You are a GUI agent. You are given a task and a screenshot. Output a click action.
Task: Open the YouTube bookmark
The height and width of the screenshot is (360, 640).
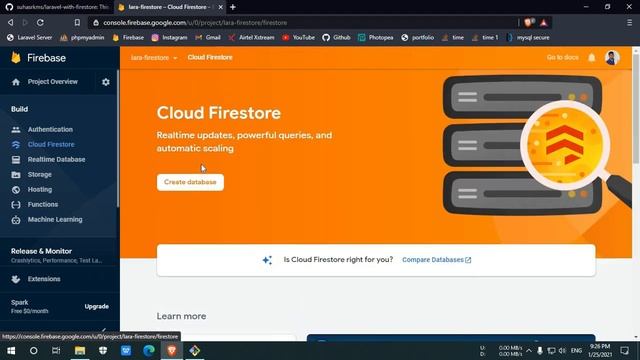pos(299,38)
